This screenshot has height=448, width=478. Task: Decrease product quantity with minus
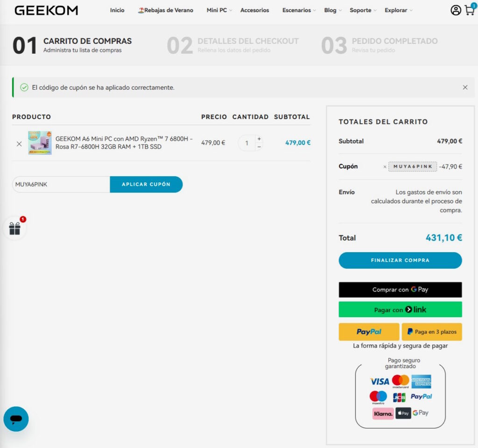tap(259, 147)
